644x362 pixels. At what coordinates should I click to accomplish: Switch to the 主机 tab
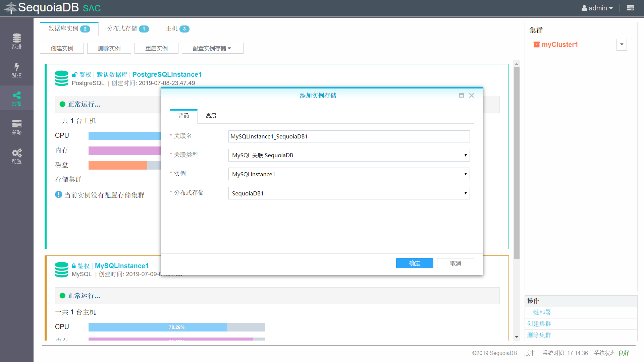click(x=177, y=29)
